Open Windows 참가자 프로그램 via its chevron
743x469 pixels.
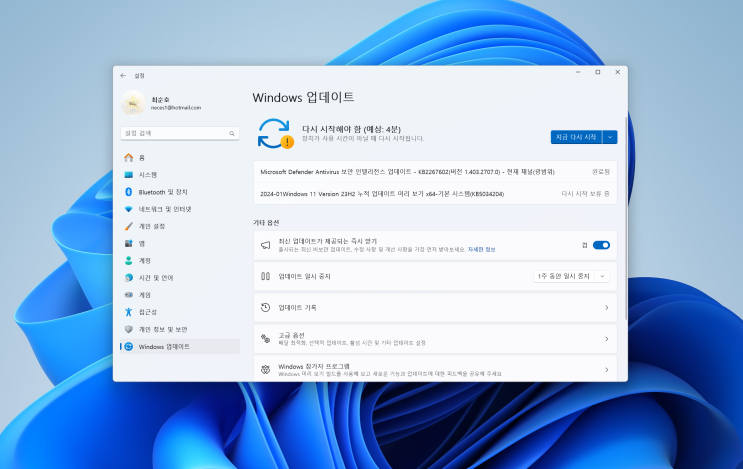607,370
